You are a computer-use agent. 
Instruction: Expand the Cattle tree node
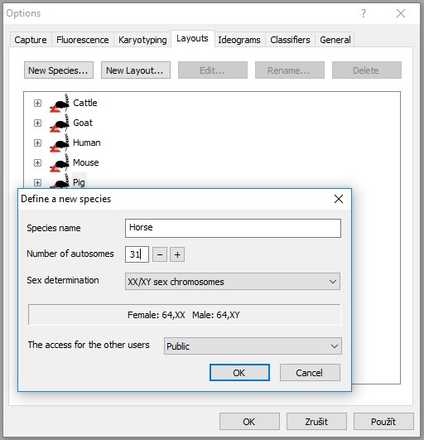tap(37, 103)
